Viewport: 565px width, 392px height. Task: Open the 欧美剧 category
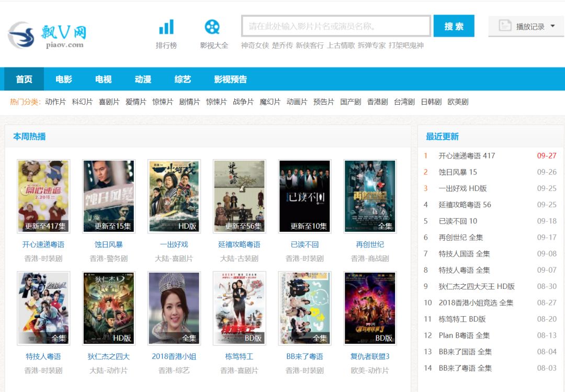[458, 102]
